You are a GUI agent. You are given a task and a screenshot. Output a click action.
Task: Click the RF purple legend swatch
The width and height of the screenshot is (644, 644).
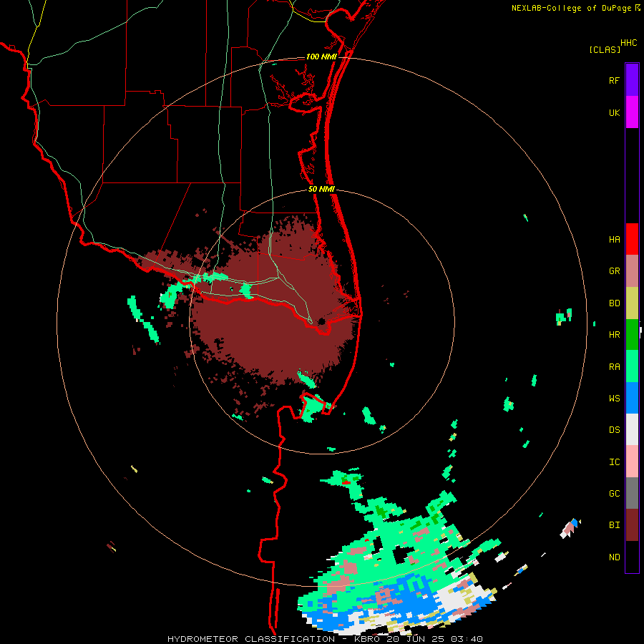click(x=632, y=80)
